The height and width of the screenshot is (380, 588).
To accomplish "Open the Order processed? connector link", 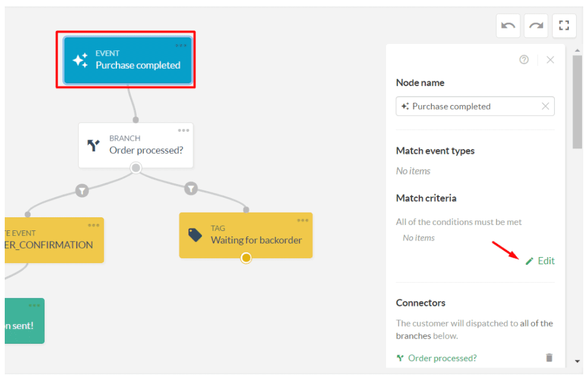I will 442,357.
